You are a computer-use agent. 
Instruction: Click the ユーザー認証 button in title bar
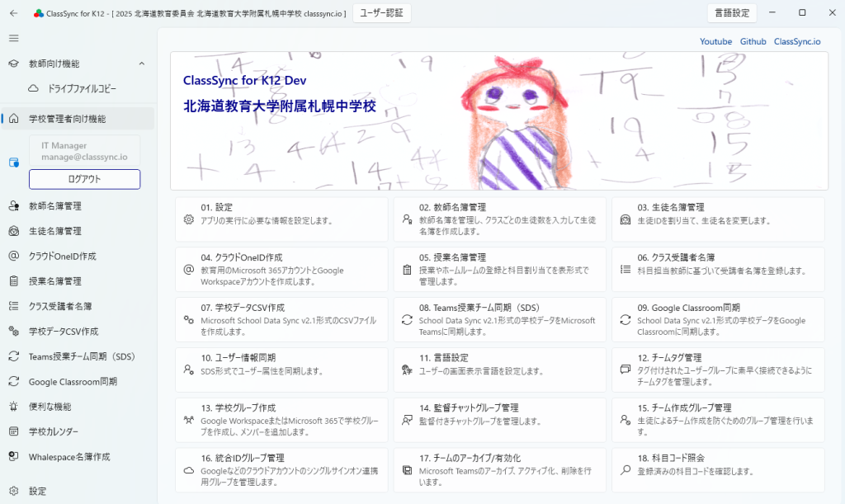pos(381,13)
